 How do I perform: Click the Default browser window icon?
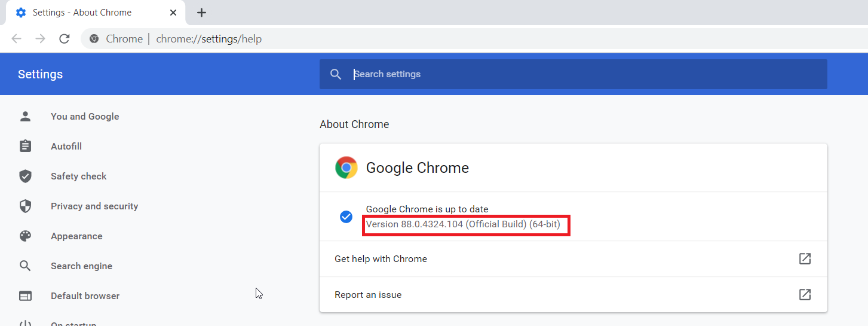pyautogui.click(x=25, y=296)
